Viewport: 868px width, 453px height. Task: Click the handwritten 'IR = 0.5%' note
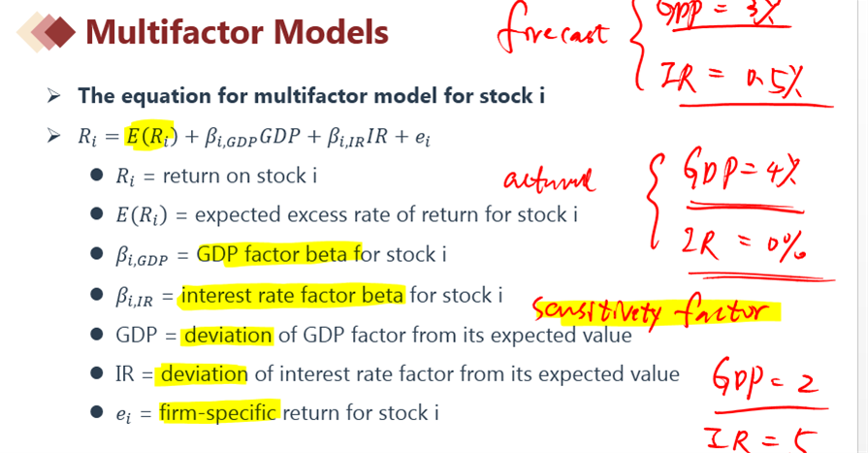tap(730, 80)
